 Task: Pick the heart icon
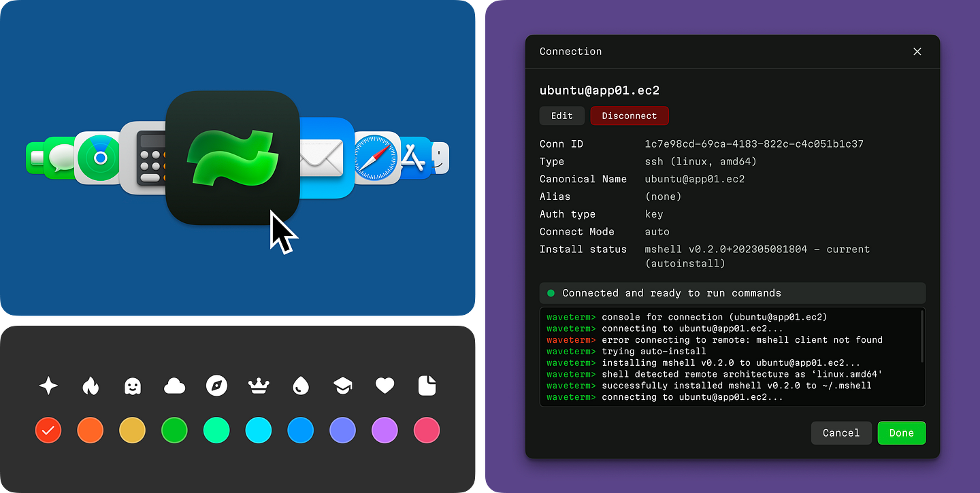coord(385,386)
